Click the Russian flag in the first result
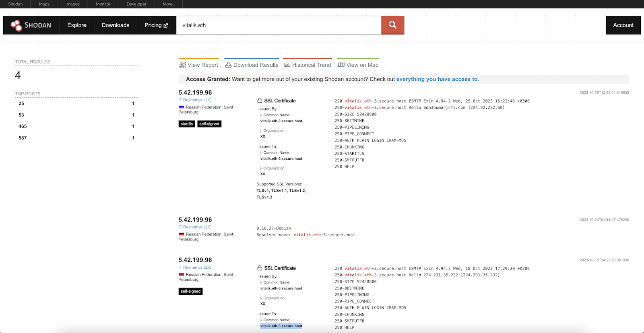This screenshot has width=644, height=333. pos(182,107)
